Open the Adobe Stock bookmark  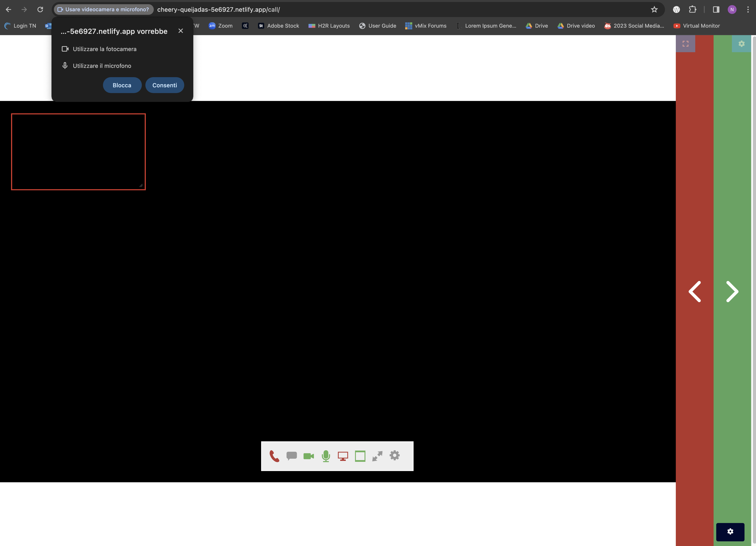click(279, 26)
